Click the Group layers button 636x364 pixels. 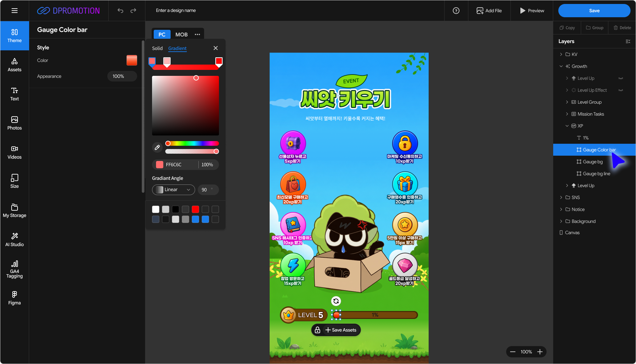click(595, 28)
